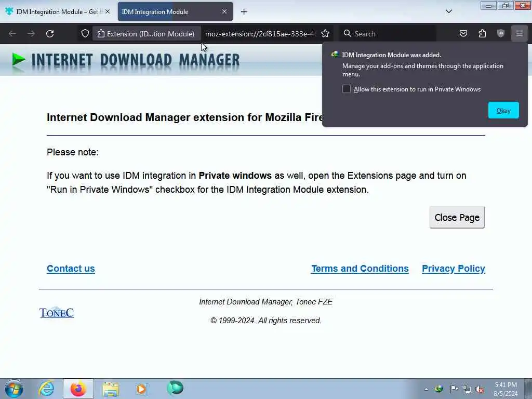
Task: Open the tracking protection shield icon
Action: tap(85, 34)
